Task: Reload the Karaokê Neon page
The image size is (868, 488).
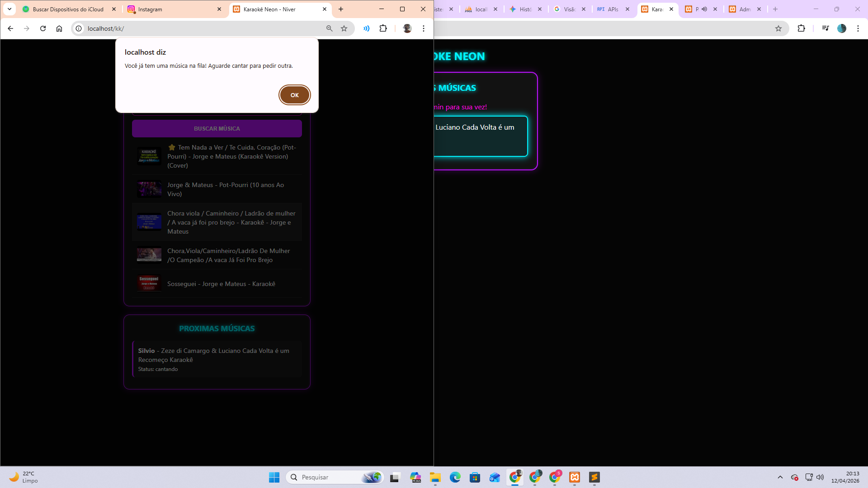Action: pyautogui.click(x=43, y=28)
